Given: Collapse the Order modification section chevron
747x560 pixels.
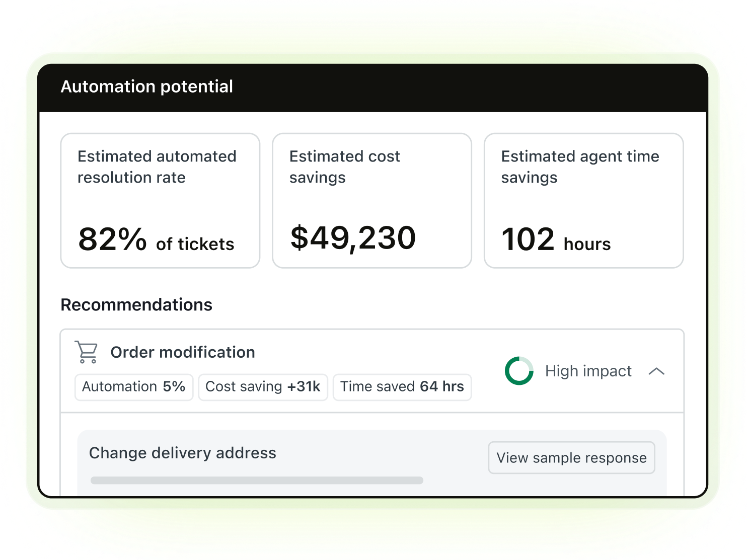Looking at the screenshot, I should pyautogui.click(x=656, y=371).
